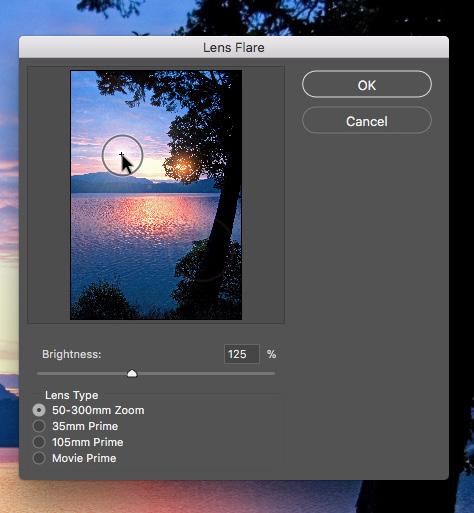The image size is (474, 513).
Task: Select the 50-300mm Zoom lens type
Action: pyautogui.click(x=39, y=410)
